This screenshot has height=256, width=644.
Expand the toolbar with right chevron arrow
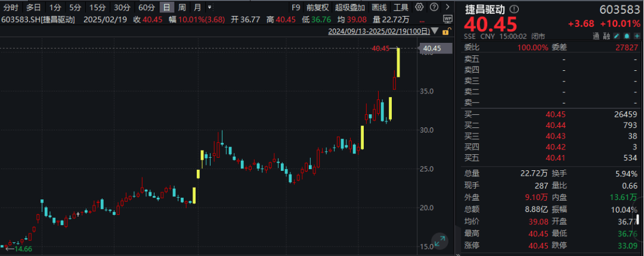(x=448, y=7)
